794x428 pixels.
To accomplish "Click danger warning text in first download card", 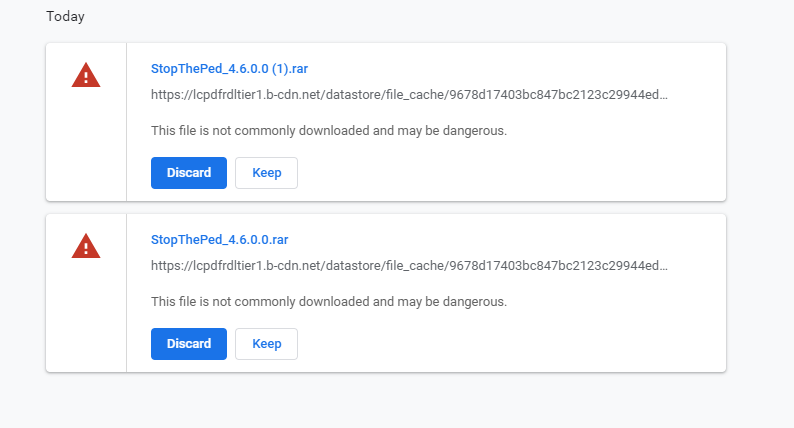I will (x=329, y=131).
